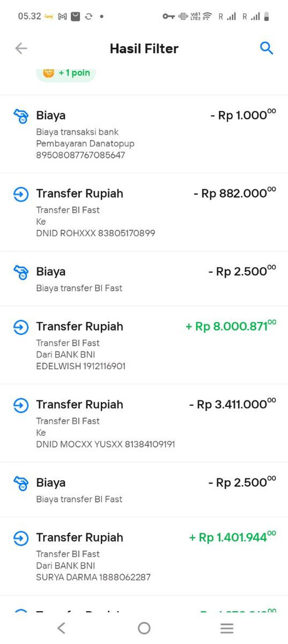The image size is (288, 644).
Task: Open Android recent apps navigation button
Action: pos(226,628)
